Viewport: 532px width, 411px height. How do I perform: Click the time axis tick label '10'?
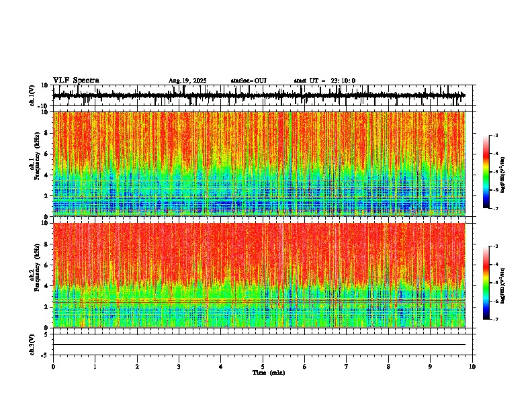tap(472, 367)
